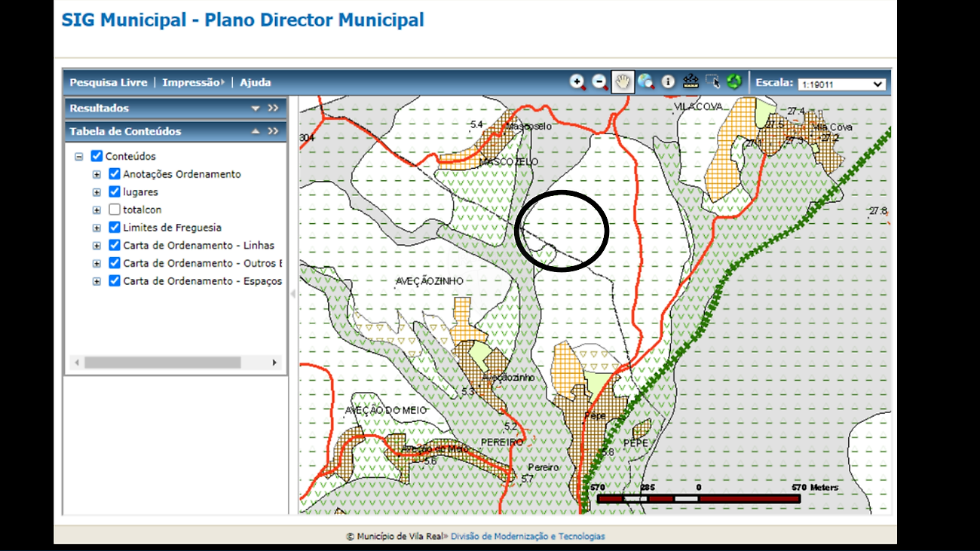980x551 pixels.
Task: Collapse the Conteúdos tree node
Action: click(x=78, y=157)
